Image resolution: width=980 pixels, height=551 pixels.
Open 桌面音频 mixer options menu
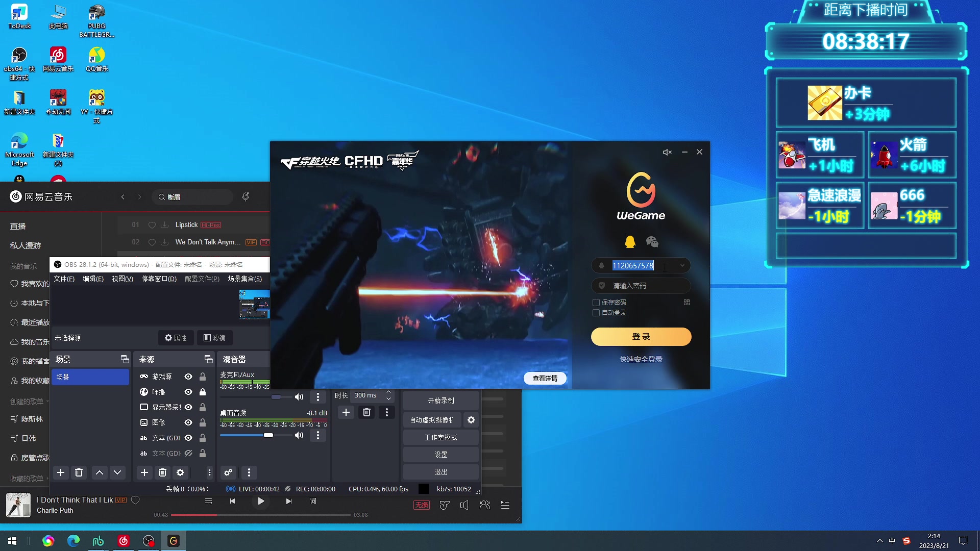tap(317, 435)
